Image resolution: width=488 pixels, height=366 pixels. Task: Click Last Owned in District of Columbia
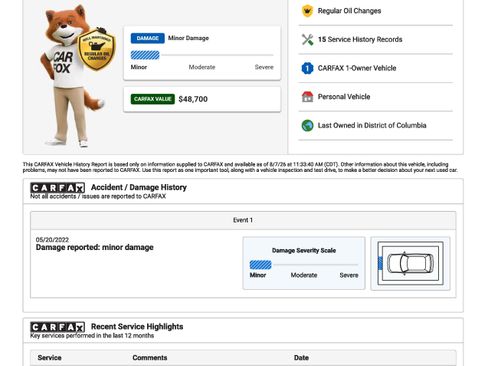[372, 125]
